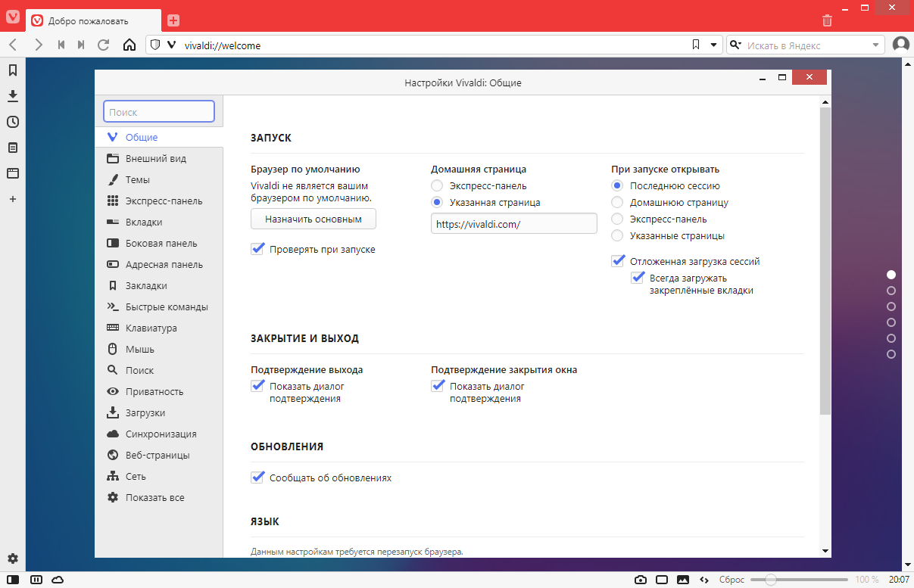Click the vivaldi://welcome address field
The height and width of the screenshot is (588, 914).
[435, 45]
